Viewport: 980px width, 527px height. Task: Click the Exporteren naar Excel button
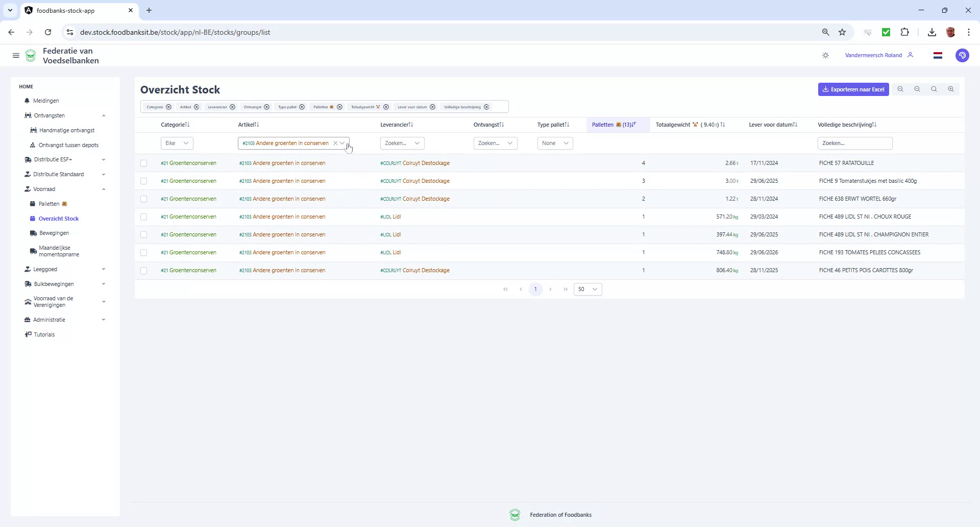tap(853, 89)
